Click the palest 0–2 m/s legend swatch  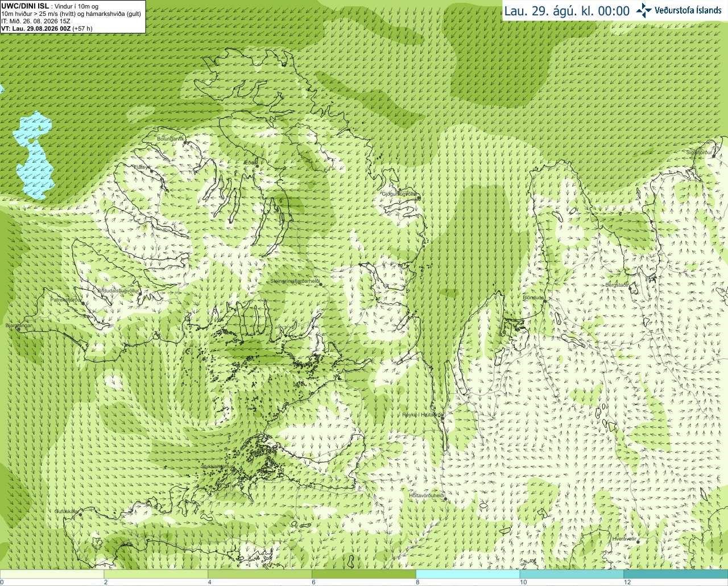coord(52,574)
